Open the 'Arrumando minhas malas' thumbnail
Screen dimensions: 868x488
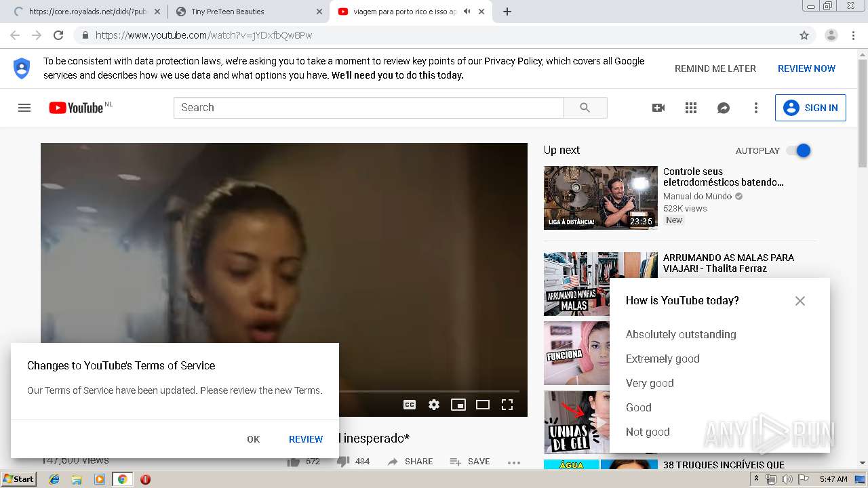576,284
